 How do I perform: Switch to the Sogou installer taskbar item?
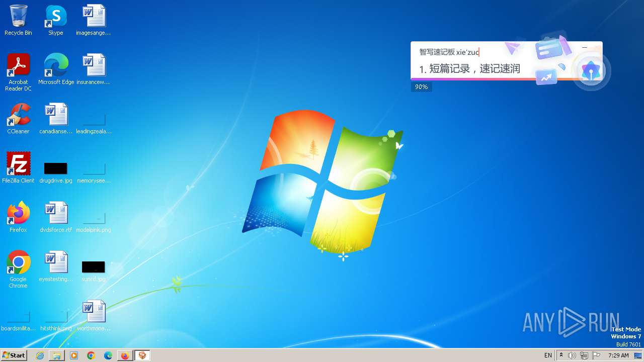(x=142, y=355)
